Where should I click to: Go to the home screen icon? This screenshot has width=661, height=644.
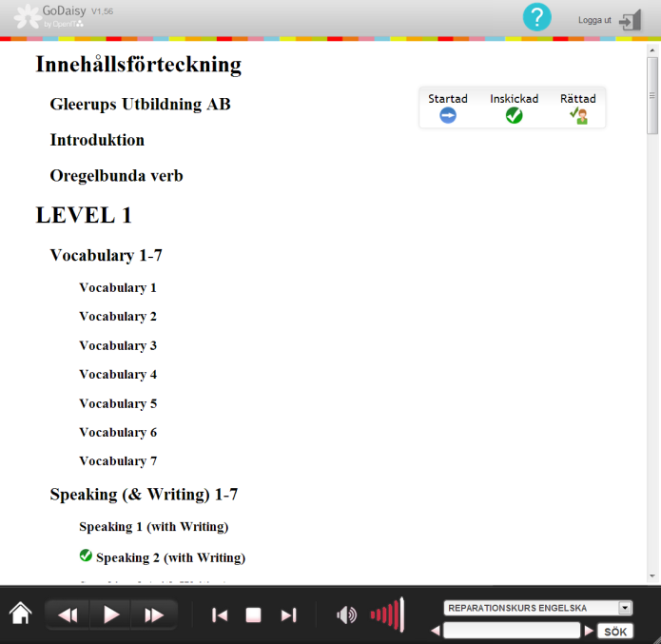(21, 614)
